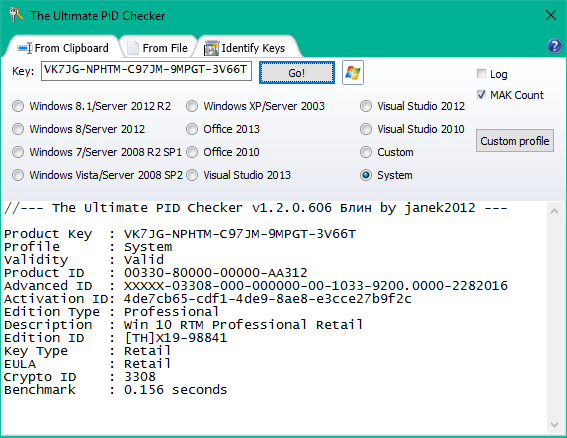Click the output scrollbar up arrow
The height and width of the screenshot is (438, 567).
tap(554, 211)
